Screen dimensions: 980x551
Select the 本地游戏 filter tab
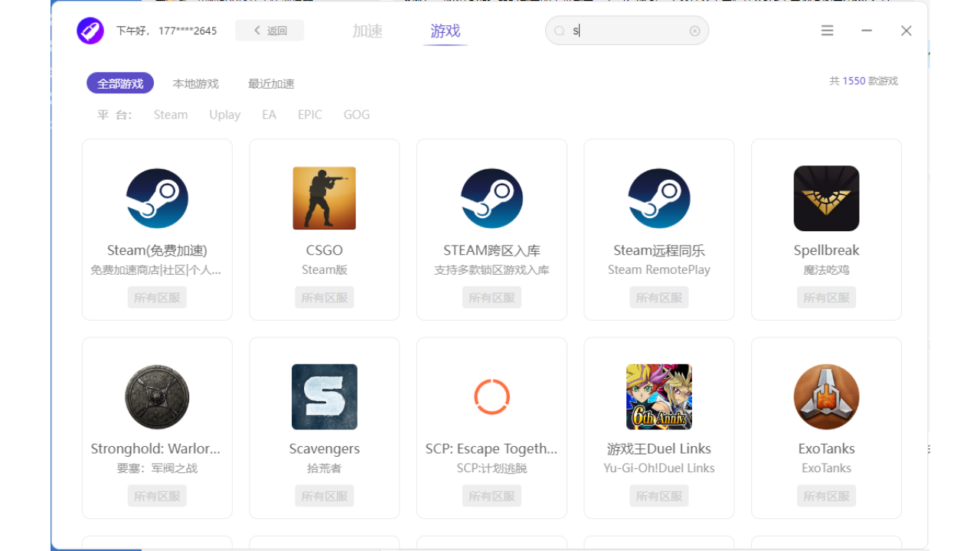(195, 84)
